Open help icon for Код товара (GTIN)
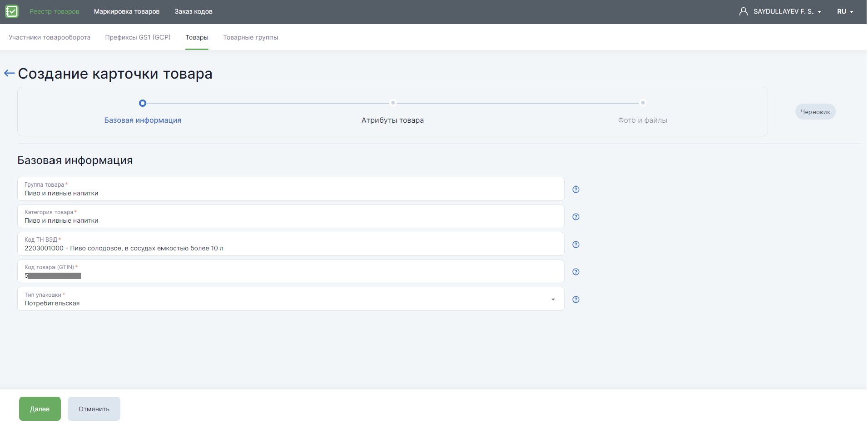This screenshot has width=868, height=424. pos(576,272)
